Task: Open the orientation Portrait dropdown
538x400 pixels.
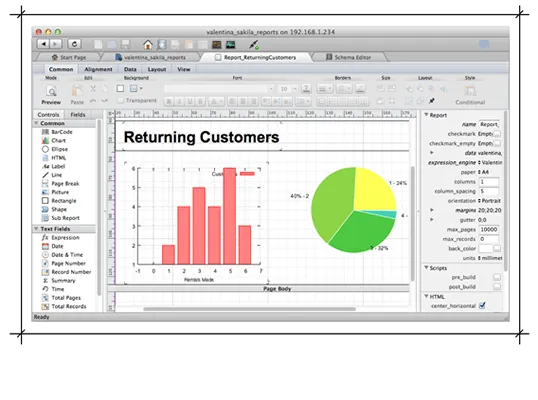Action: pyautogui.click(x=490, y=201)
